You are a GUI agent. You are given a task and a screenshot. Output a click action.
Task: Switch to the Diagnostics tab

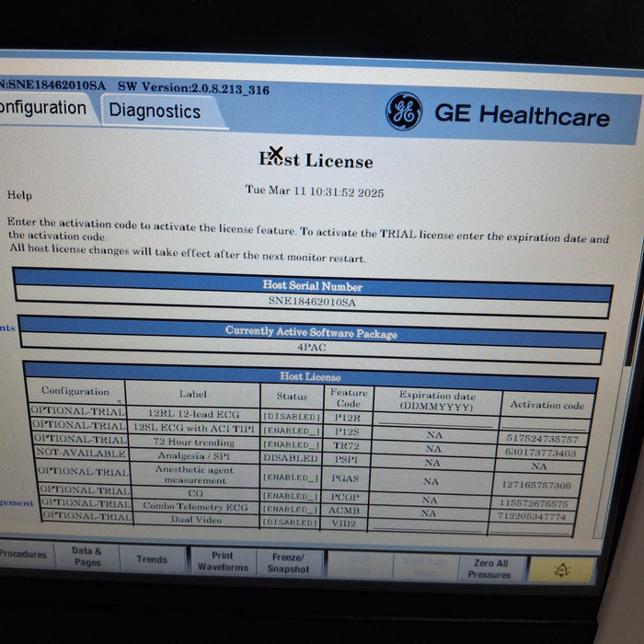tap(155, 111)
